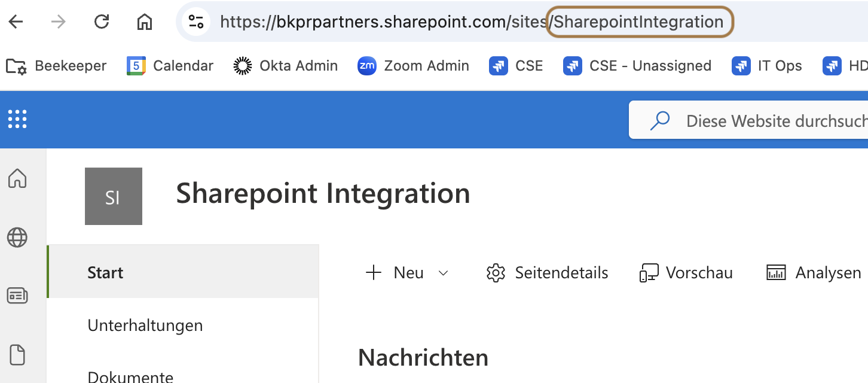Select Unterhaltungen in the site navigation

point(145,326)
